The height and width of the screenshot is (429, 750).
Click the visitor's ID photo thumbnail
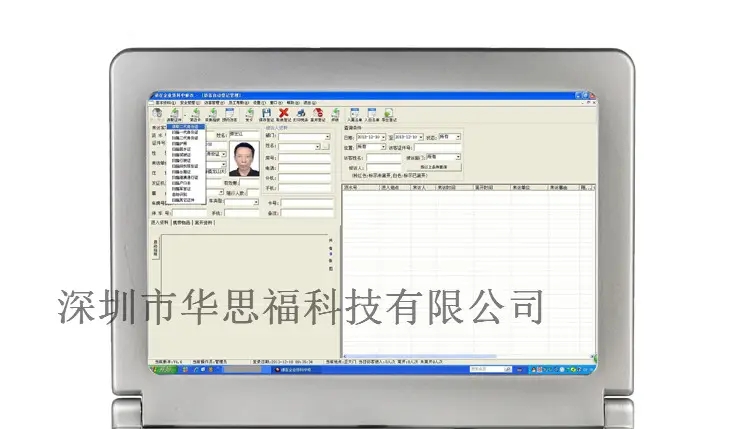[x=244, y=159]
